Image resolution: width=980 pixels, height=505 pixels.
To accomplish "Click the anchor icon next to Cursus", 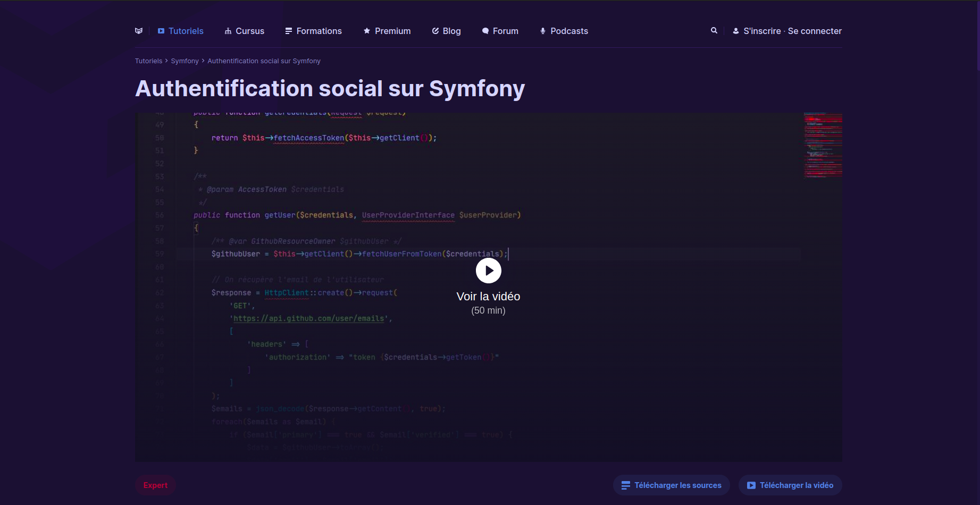I will click(228, 31).
